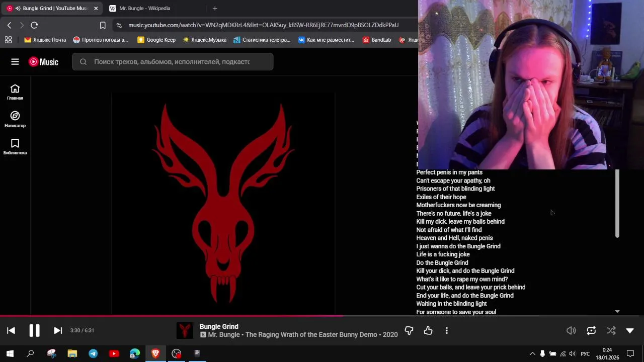The width and height of the screenshot is (644, 362).
Task: Like the song Bungle Grind
Action: point(428,330)
